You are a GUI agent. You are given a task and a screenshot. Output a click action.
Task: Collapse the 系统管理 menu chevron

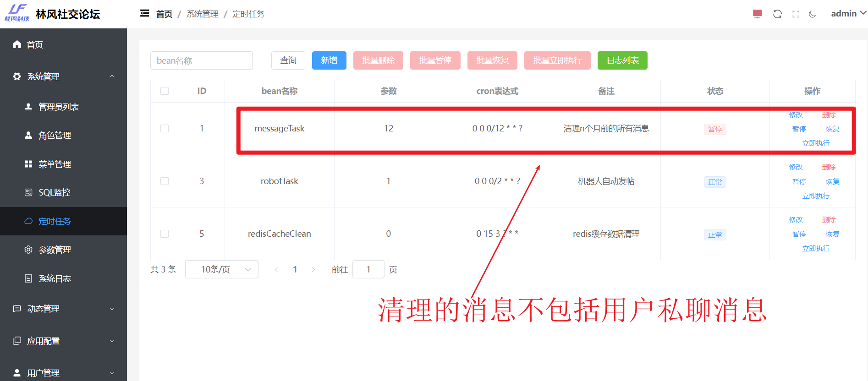[112, 76]
